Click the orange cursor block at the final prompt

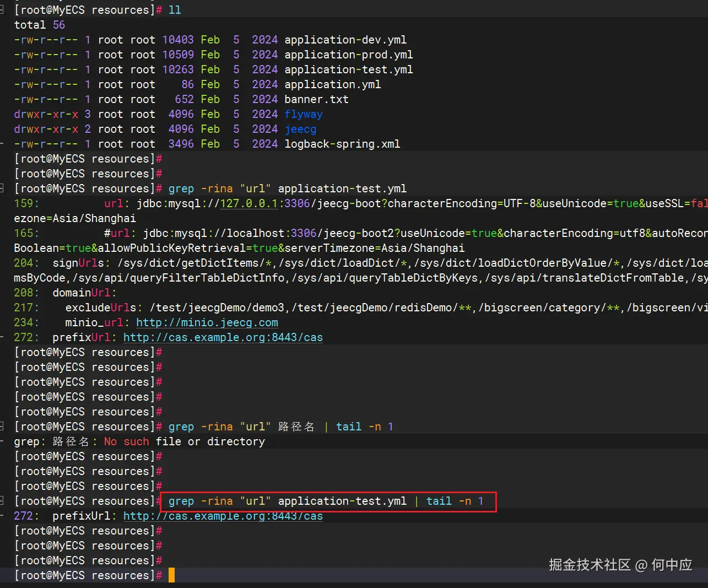coord(171,575)
